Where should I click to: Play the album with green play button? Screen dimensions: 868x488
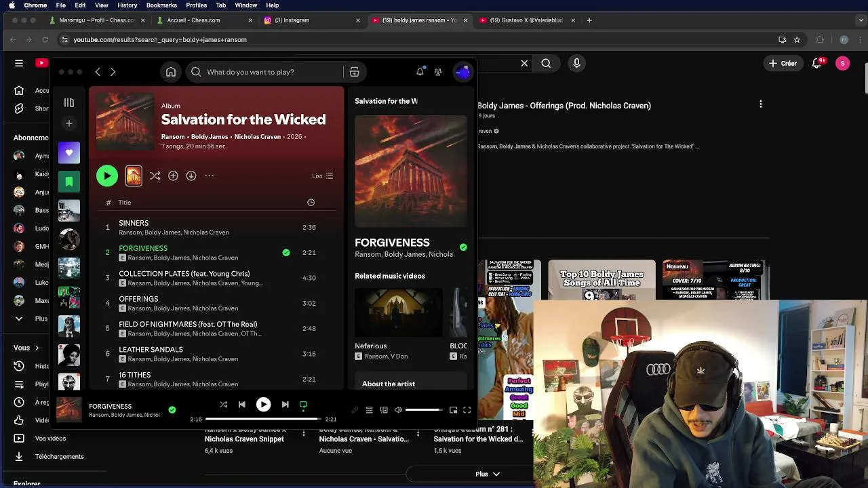[x=106, y=176]
